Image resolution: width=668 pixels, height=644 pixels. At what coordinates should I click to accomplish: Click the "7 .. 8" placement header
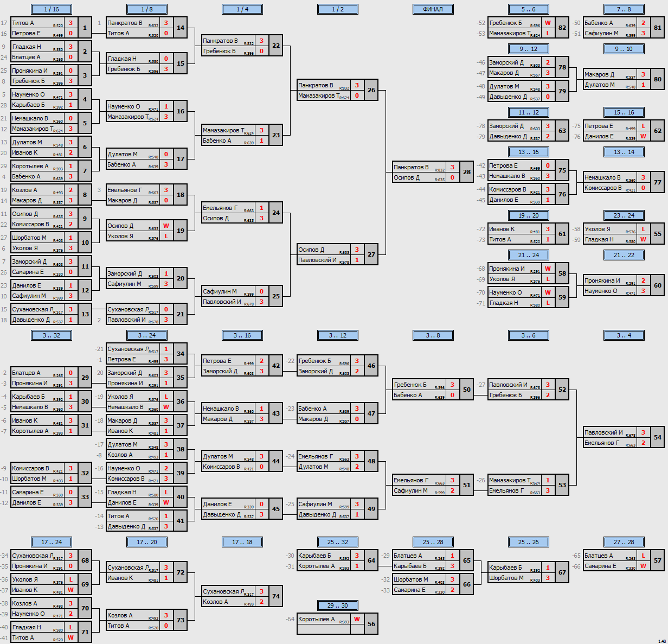tap(624, 9)
